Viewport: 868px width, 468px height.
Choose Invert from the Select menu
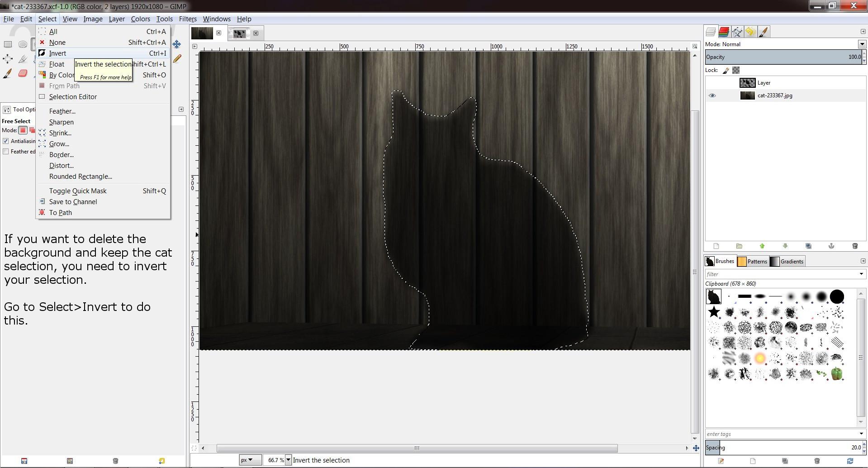[x=103, y=53]
